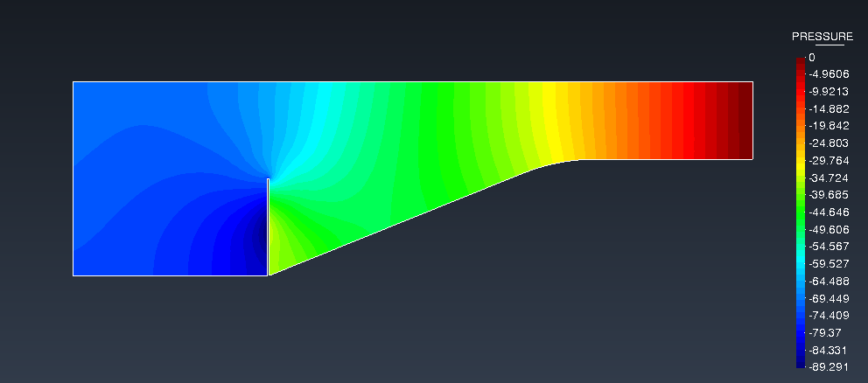The image size is (868, 383).
Task: Click the legend value -9.9213
Action: (x=828, y=91)
